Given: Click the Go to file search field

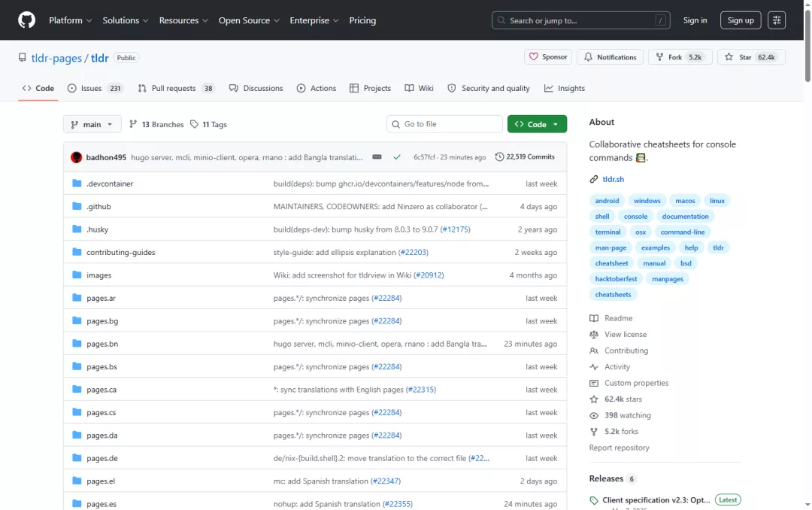Looking at the screenshot, I should click(444, 124).
